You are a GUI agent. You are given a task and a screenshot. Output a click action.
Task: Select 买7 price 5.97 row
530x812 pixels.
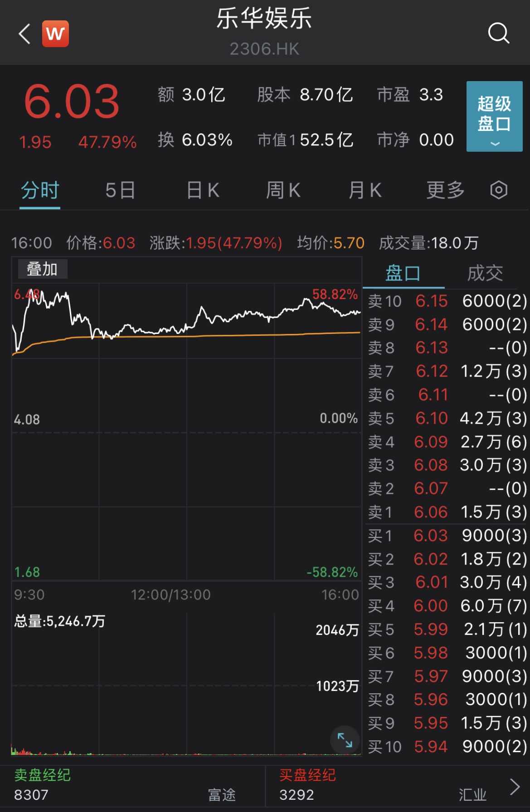(447, 676)
